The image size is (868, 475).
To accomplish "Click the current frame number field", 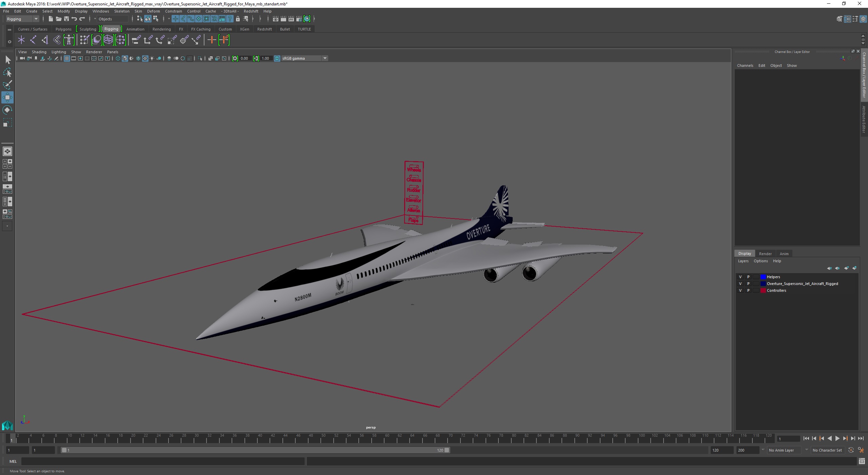I will pos(788,439).
